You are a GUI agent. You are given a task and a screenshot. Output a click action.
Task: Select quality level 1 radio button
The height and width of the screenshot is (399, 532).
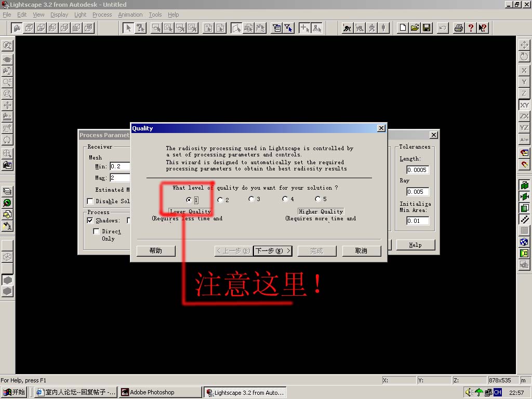189,200
